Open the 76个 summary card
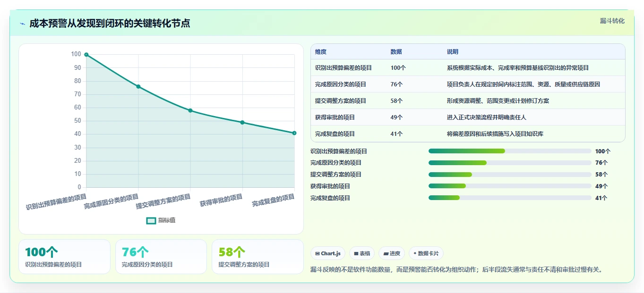 pyautogui.click(x=161, y=257)
